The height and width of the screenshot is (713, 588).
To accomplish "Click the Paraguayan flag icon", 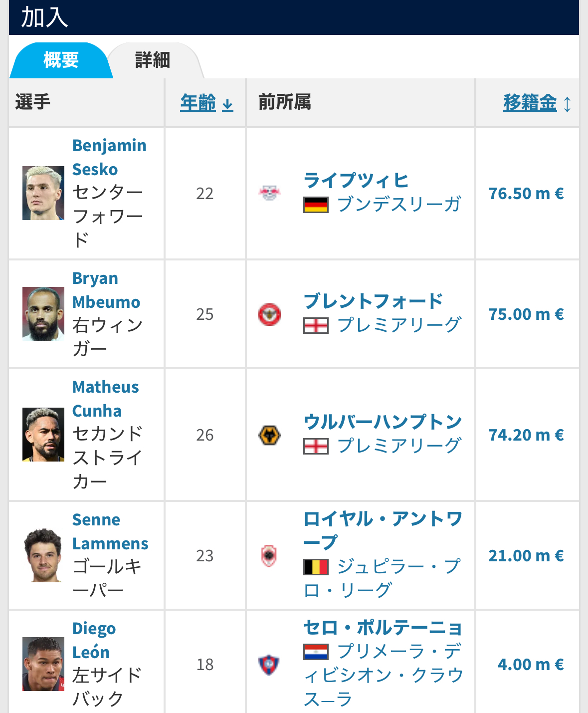I will (316, 652).
